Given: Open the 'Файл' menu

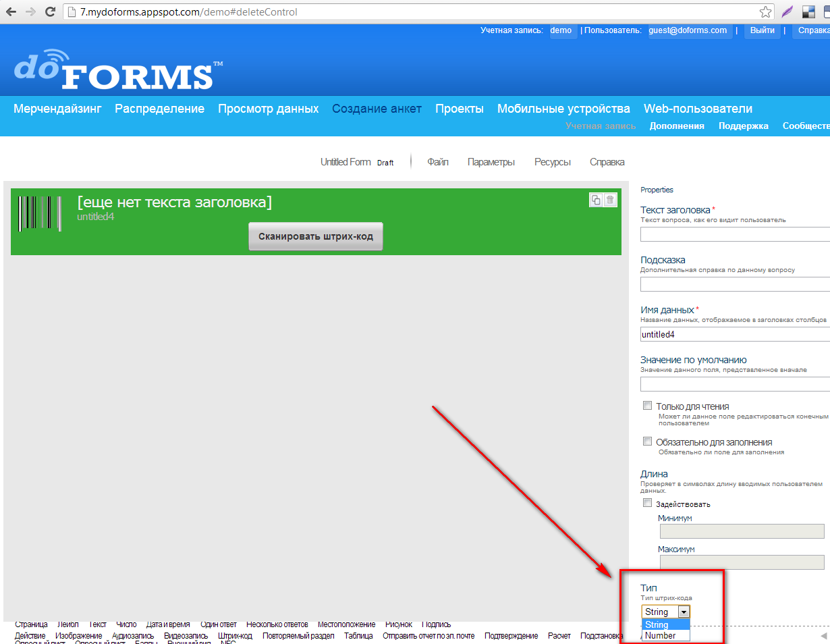Looking at the screenshot, I should pos(438,162).
